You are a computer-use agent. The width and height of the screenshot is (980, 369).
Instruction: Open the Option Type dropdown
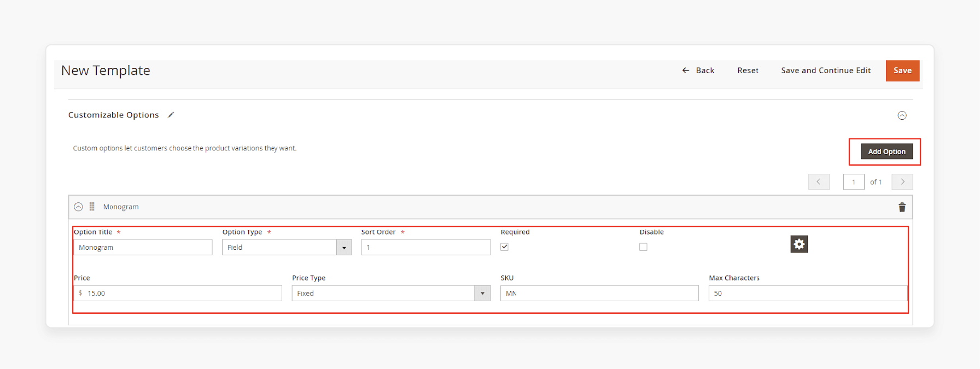pos(287,247)
